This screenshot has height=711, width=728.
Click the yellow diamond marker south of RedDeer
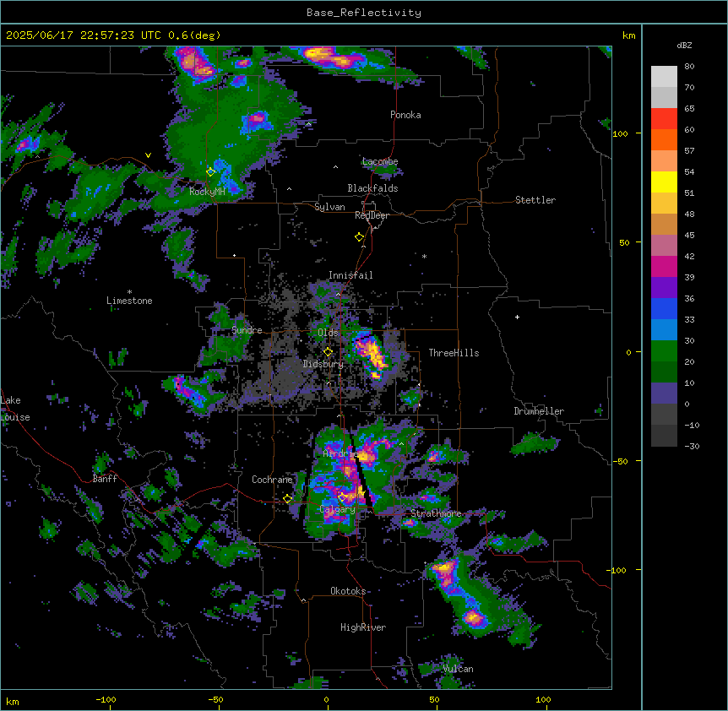[x=359, y=237]
